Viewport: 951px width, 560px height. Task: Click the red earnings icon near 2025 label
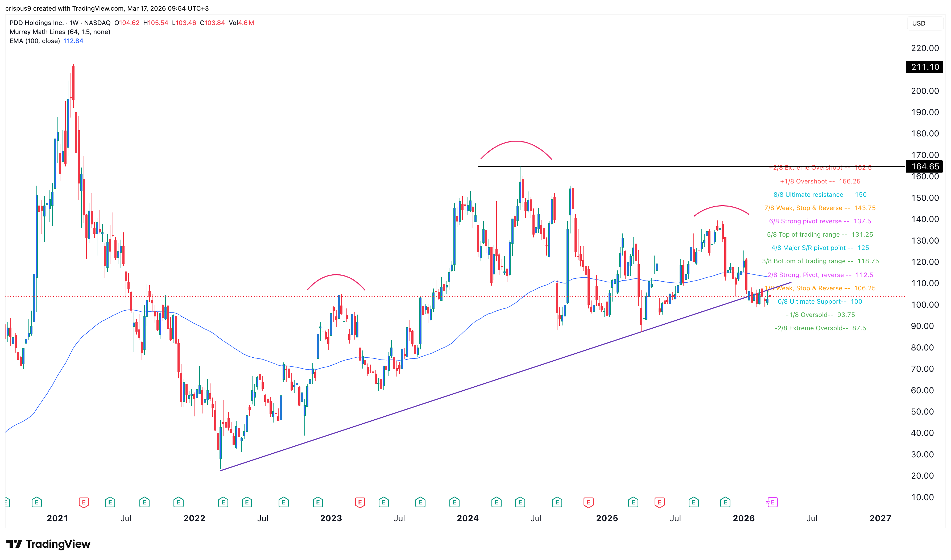pyautogui.click(x=588, y=502)
